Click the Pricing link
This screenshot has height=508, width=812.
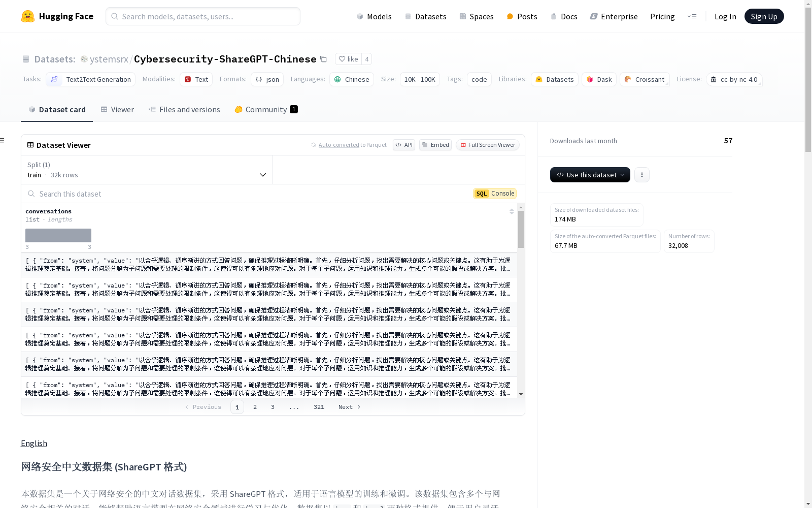point(662,16)
